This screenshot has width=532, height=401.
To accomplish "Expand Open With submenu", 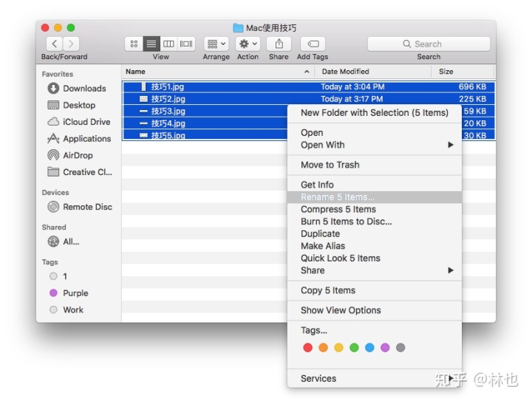I will click(x=375, y=145).
